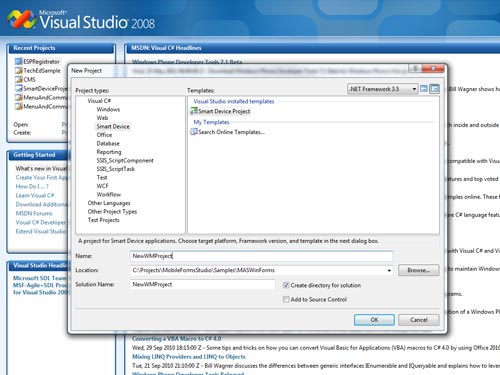The height and width of the screenshot is (375, 500).
Task: Select Reporting project type
Action: pyautogui.click(x=109, y=152)
